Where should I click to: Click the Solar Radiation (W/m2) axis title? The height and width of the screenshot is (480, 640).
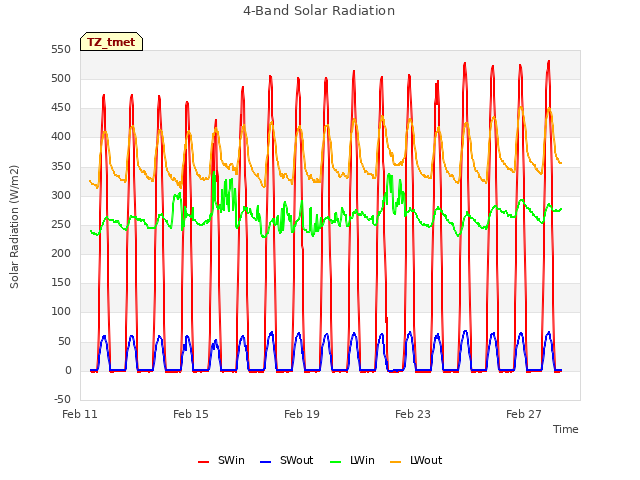(14, 227)
